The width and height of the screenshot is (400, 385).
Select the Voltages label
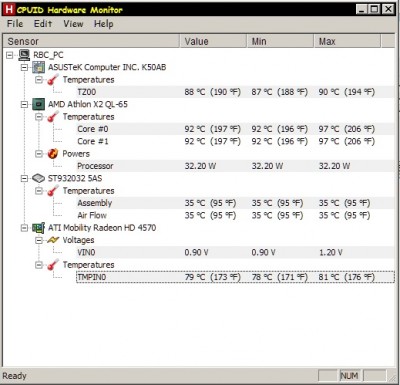78,240
